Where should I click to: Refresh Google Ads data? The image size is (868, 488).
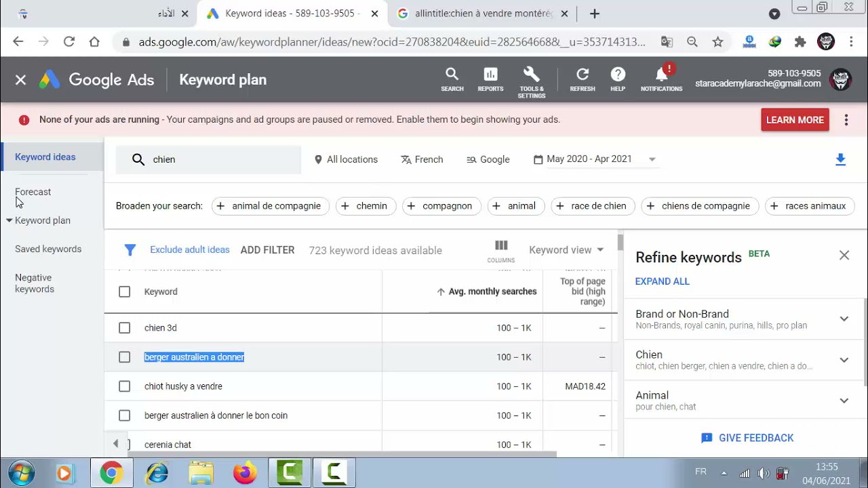pos(583,79)
